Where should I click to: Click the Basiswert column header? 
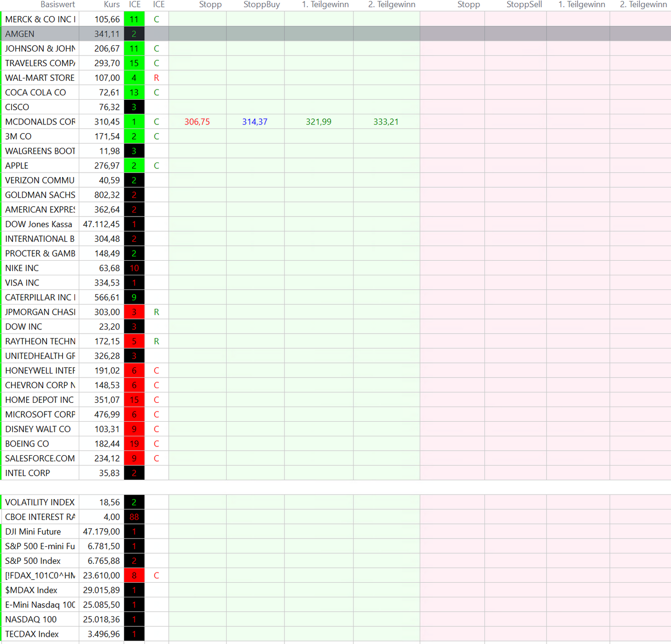[57, 5]
